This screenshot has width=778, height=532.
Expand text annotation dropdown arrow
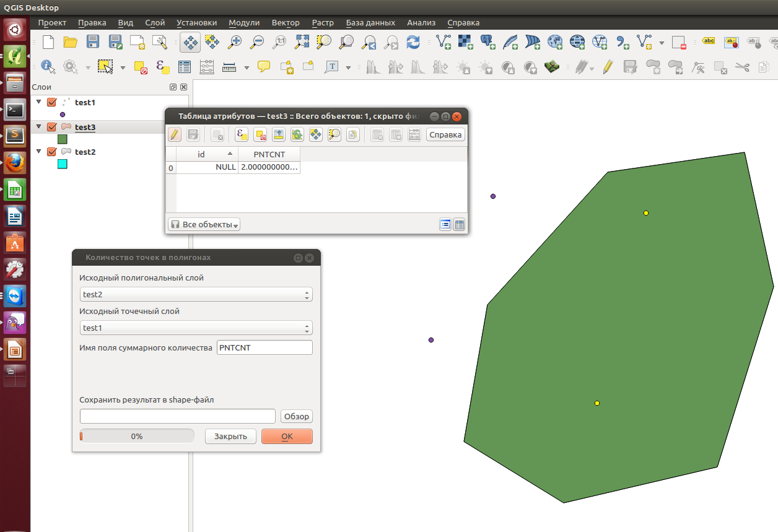click(348, 67)
